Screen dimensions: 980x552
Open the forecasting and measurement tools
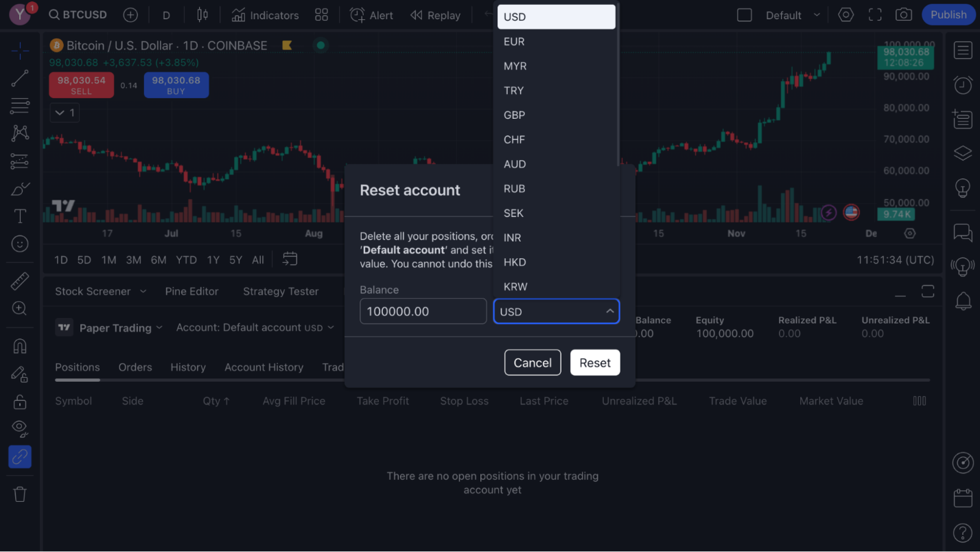20,161
